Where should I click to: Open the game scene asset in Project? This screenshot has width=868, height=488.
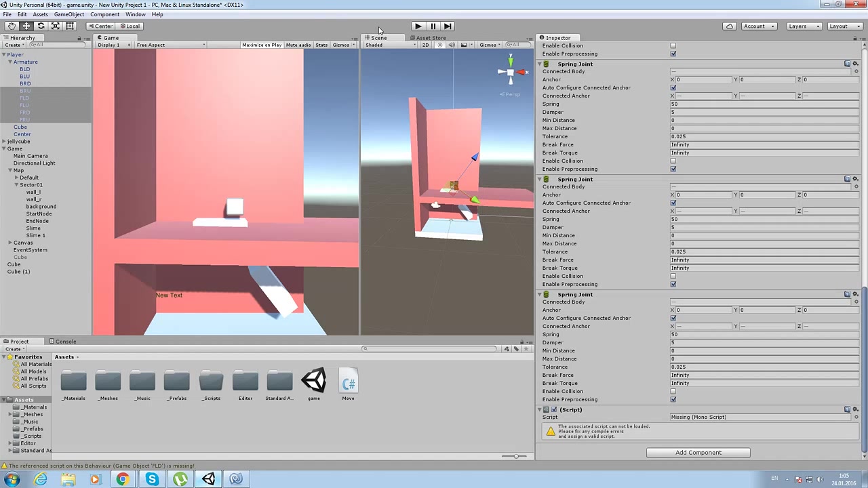pos(313,383)
